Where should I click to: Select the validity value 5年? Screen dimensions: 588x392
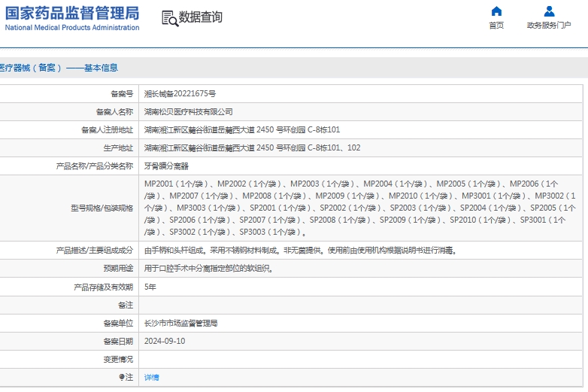tap(150, 287)
